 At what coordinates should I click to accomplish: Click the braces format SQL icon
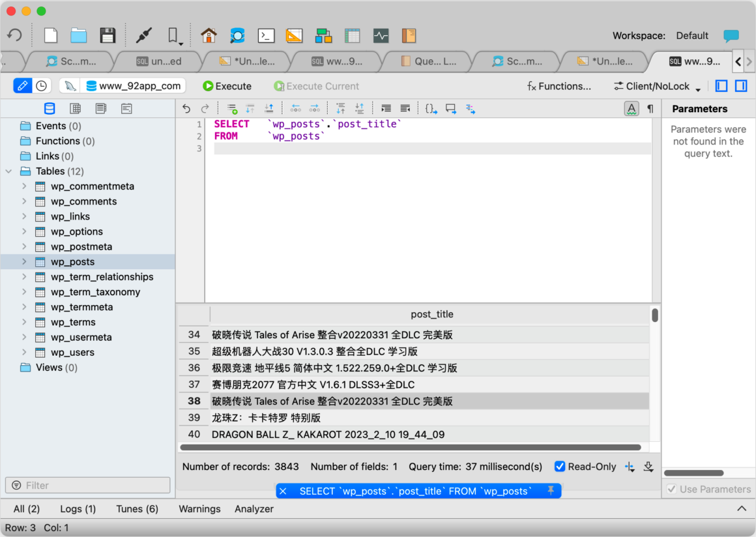[x=431, y=108]
